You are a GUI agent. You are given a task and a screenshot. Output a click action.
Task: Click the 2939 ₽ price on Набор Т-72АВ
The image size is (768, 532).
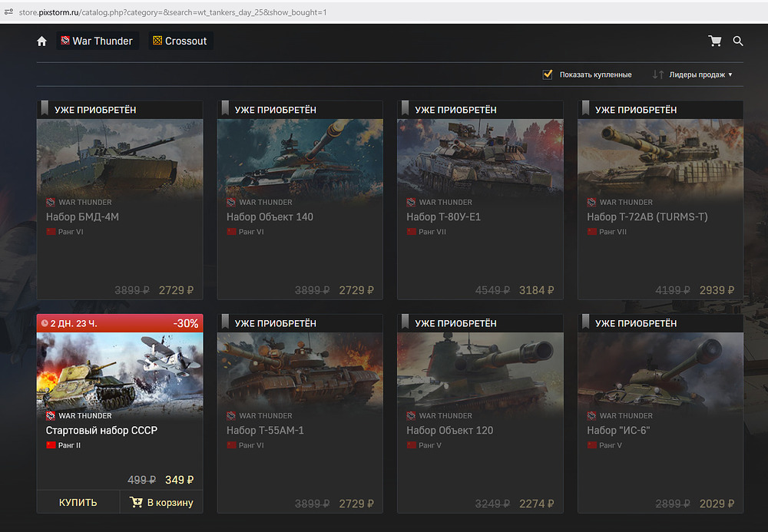coord(717,290)
